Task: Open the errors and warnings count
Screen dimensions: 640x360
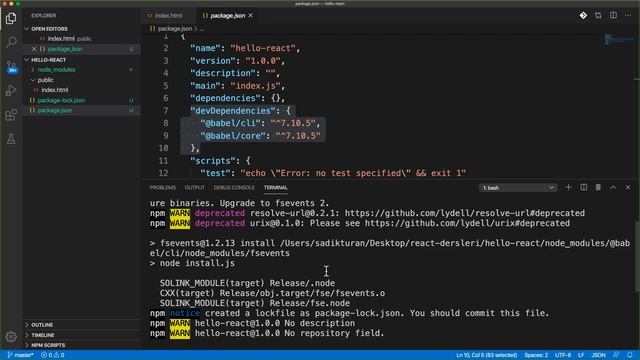Action: (53, 355)
